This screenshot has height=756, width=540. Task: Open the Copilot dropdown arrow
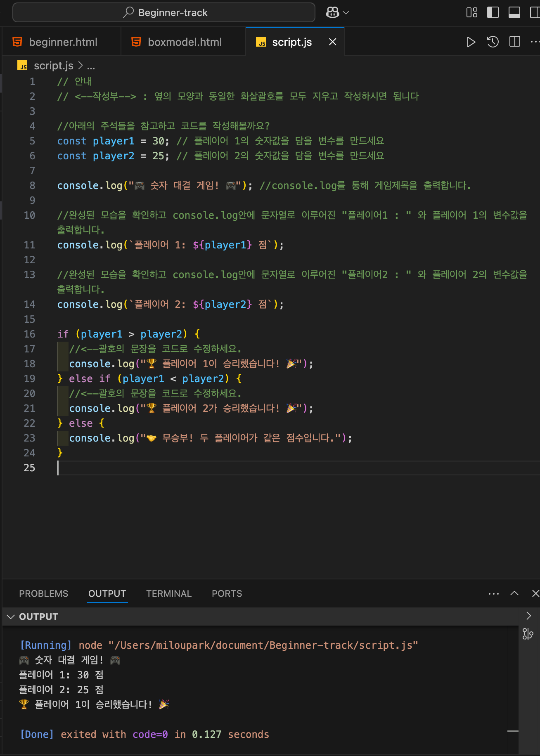tap(346, 13)
